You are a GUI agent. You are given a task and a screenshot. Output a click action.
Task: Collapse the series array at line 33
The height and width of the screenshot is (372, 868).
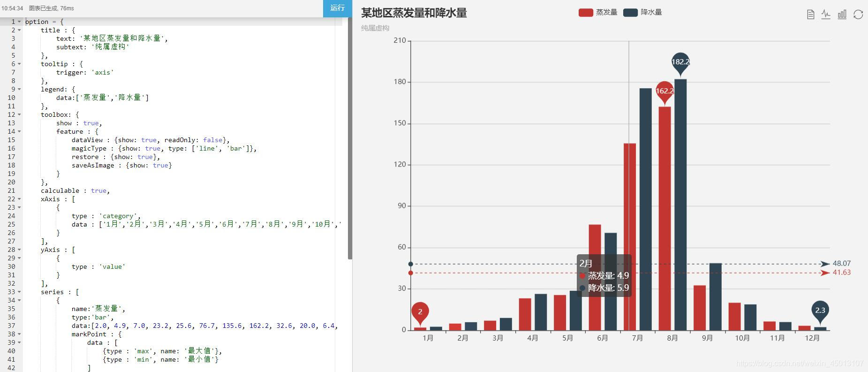19,292
